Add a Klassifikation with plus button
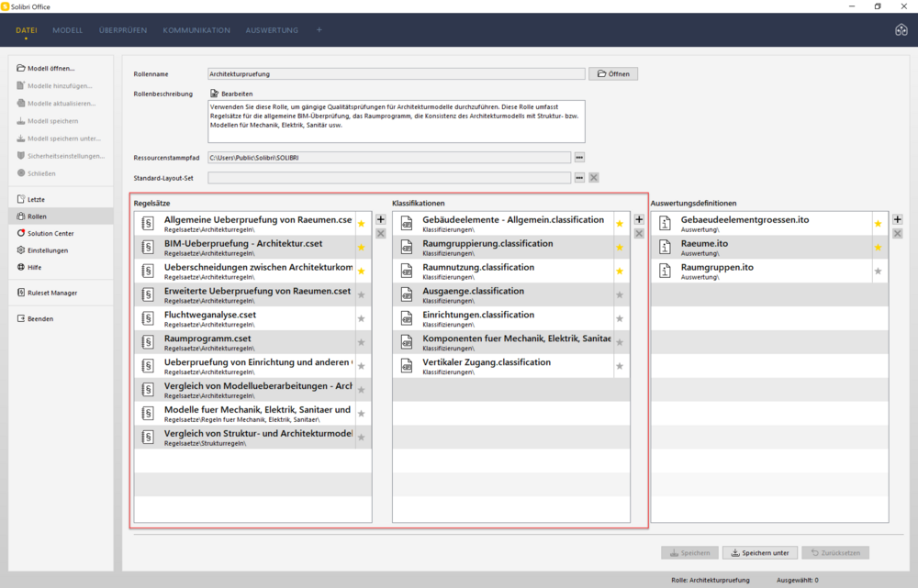 pos(639,219)
